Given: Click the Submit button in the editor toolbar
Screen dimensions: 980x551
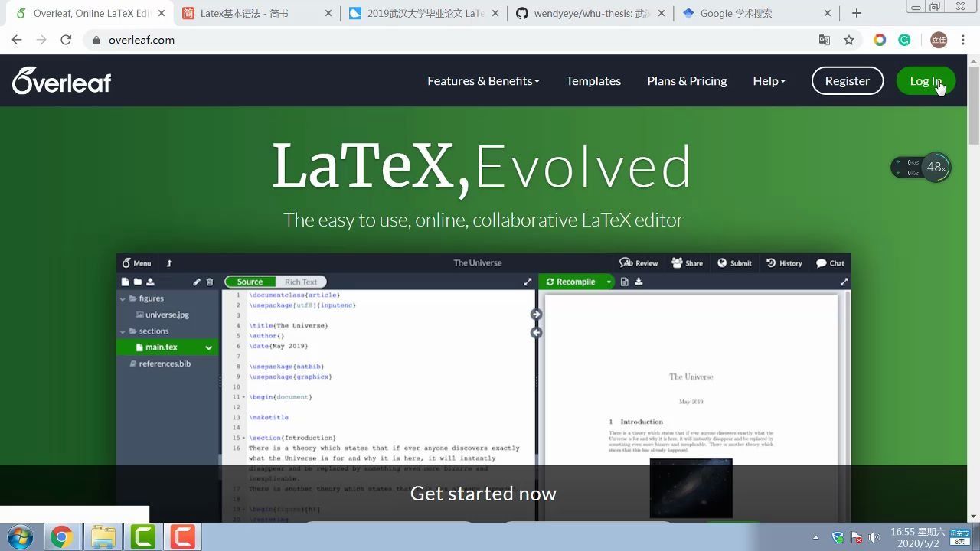Looking at the screenshot, I should tap(734, 262).
